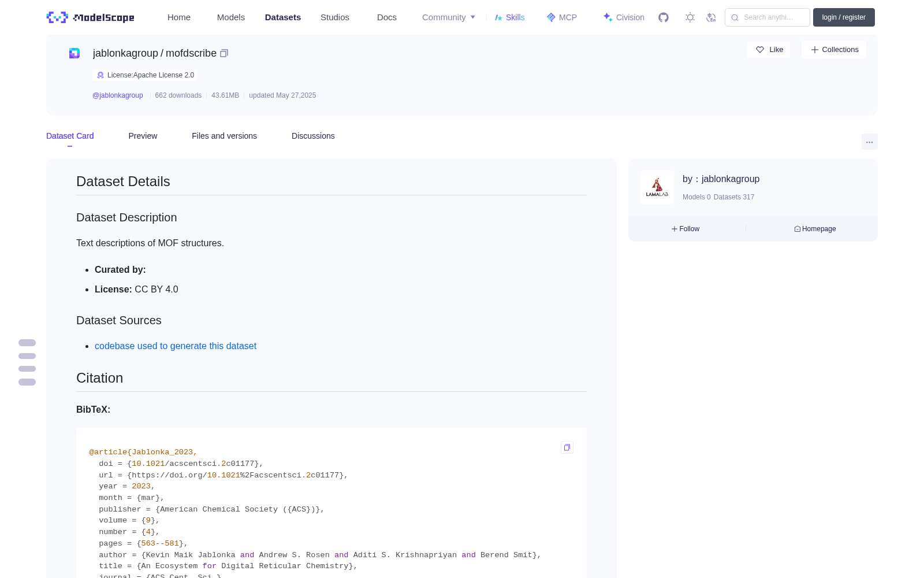Click the 'volume = {9},' line
This screenshot has height=578, width=924.
pos(129,520)
